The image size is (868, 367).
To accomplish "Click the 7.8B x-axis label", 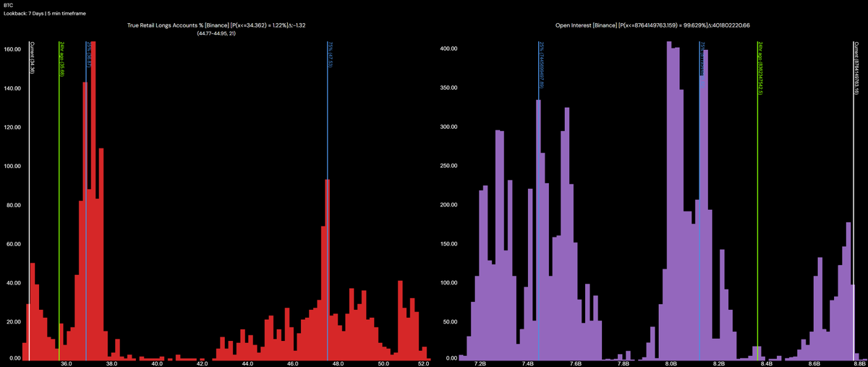I will pyautogui.click(x=624, y=364).
